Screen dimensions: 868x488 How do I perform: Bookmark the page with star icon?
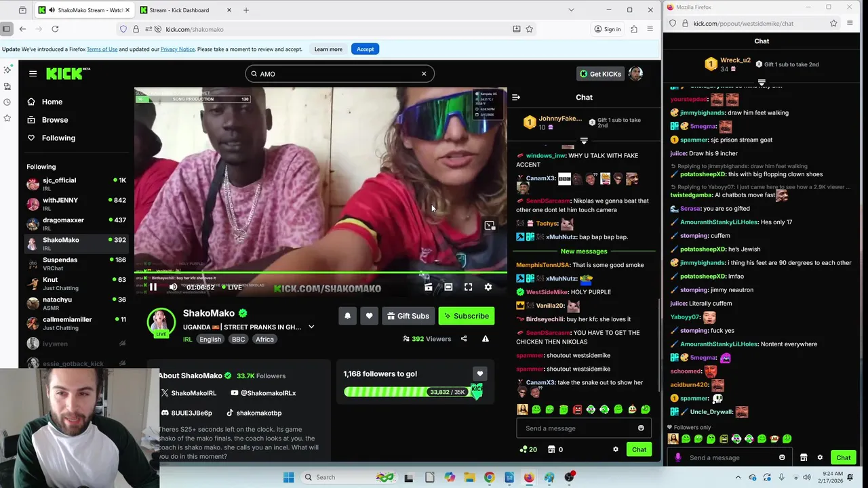pos(529,29)
